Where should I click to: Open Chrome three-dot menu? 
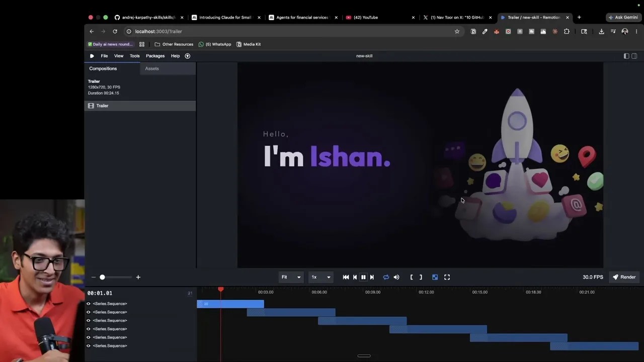(x=636, y=31)
